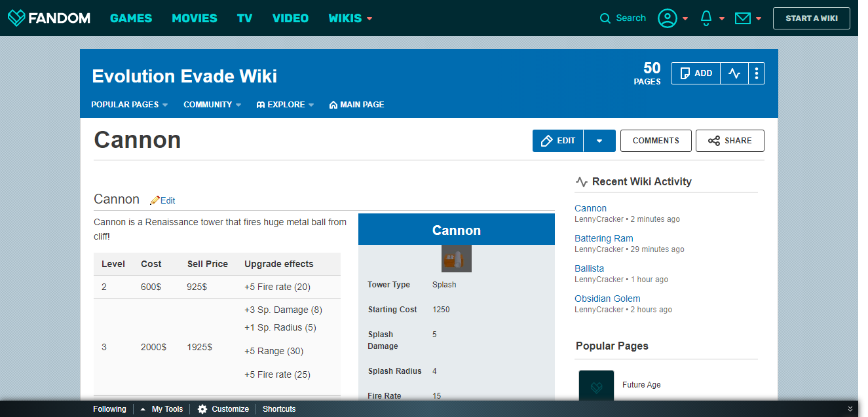Open the notifications bell icon
The width and height of the screenshot is (868, 417).
(706, 18)
